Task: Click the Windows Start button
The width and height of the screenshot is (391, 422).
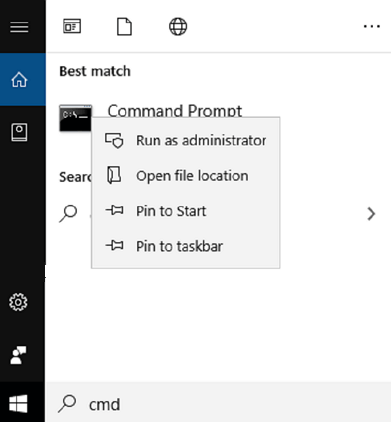Action: click(x=18, y=404)
